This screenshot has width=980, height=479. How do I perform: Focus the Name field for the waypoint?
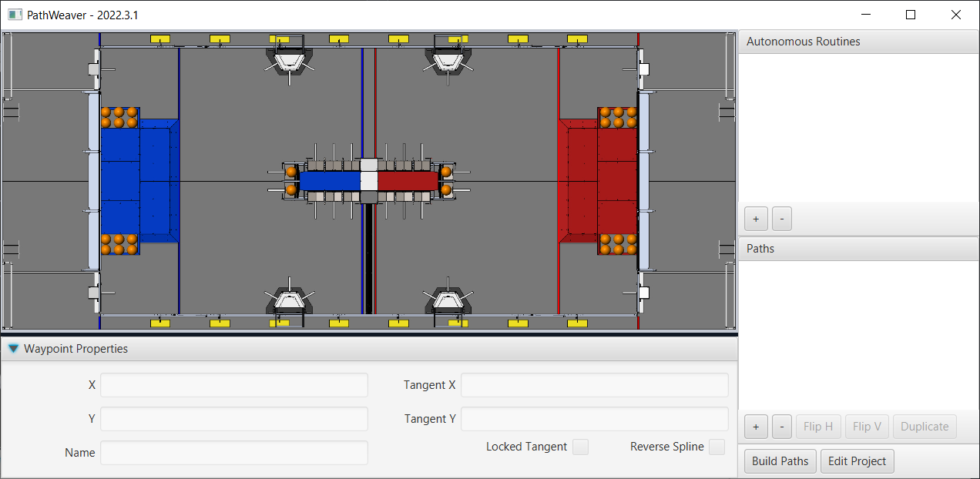[x=233, y=452]
